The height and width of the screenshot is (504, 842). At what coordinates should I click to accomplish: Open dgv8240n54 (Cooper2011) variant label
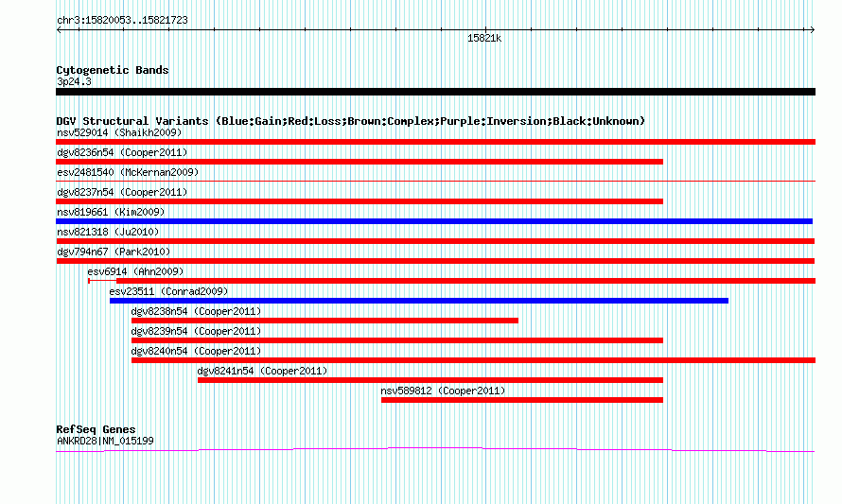point(196,351)
